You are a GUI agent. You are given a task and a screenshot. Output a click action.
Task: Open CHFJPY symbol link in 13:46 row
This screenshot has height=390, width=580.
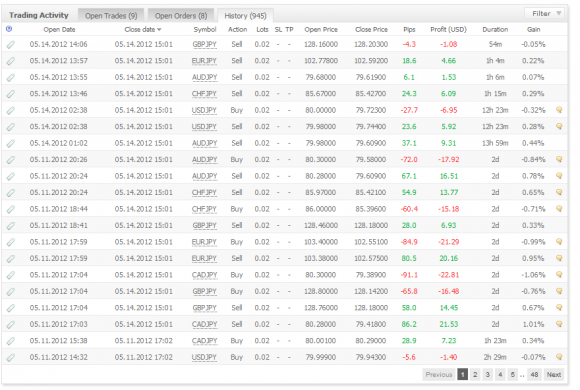point(204,94)
